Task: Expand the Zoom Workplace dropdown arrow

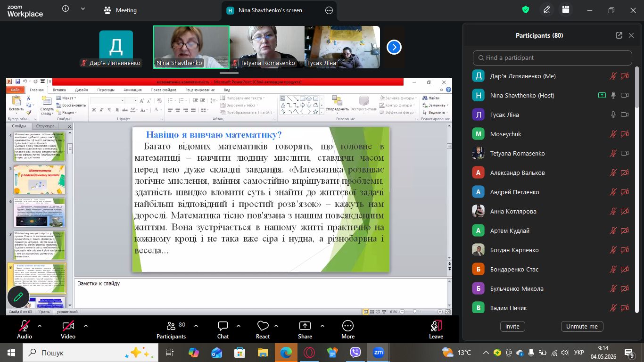Action: pyautogui.click(x=83, y=9)
